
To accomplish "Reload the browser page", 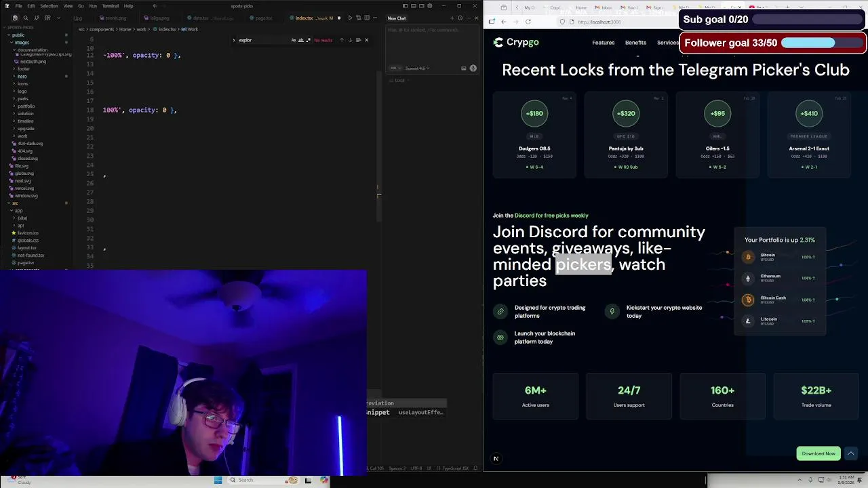I will coord(528,22).
